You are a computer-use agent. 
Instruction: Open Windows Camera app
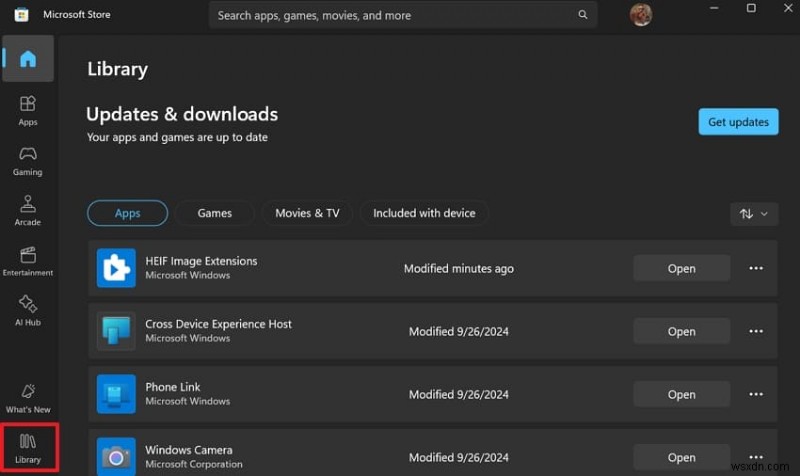tap(682, 458)
